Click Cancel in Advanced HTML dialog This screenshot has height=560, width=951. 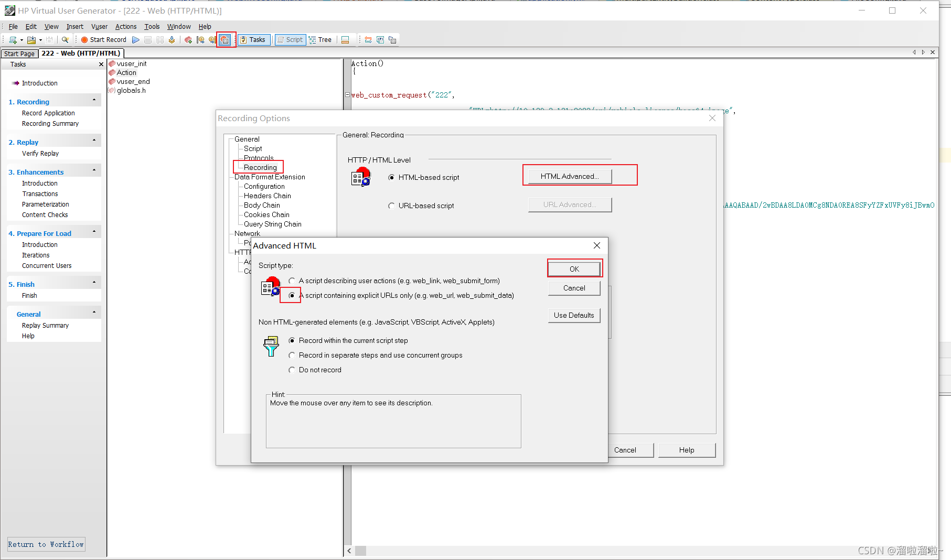(574, 288)
